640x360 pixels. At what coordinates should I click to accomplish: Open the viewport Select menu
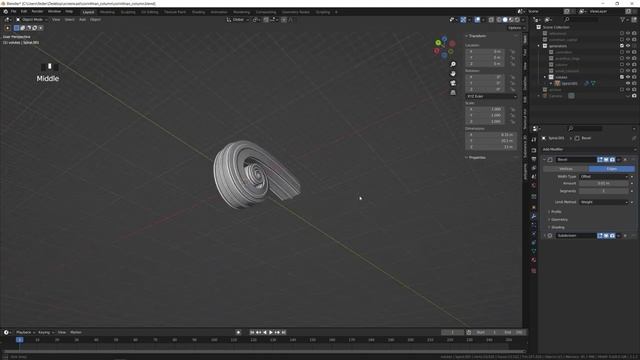(70, 20)
